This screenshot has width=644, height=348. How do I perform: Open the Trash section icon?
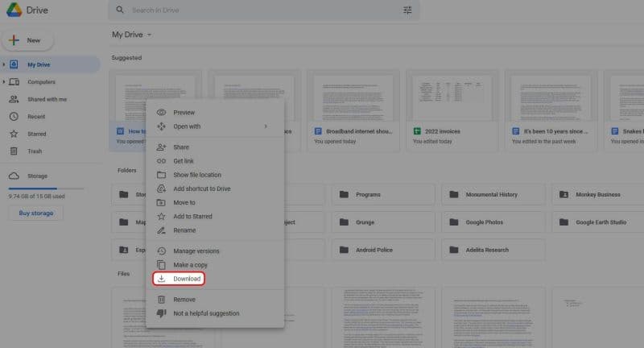pyautogui.click(x=13, y=151)
